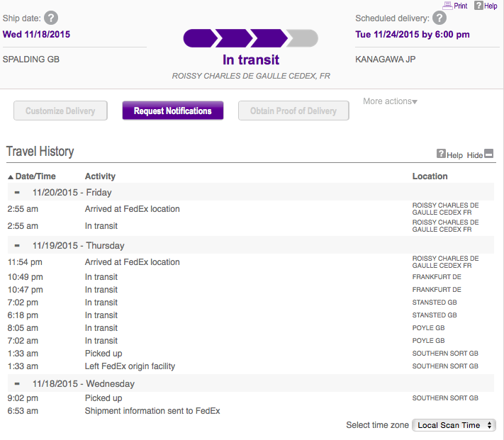Screen dimensions: 504x440
Task: Click the Location column header
Action: pyautogui.click(x=430, y=176)
